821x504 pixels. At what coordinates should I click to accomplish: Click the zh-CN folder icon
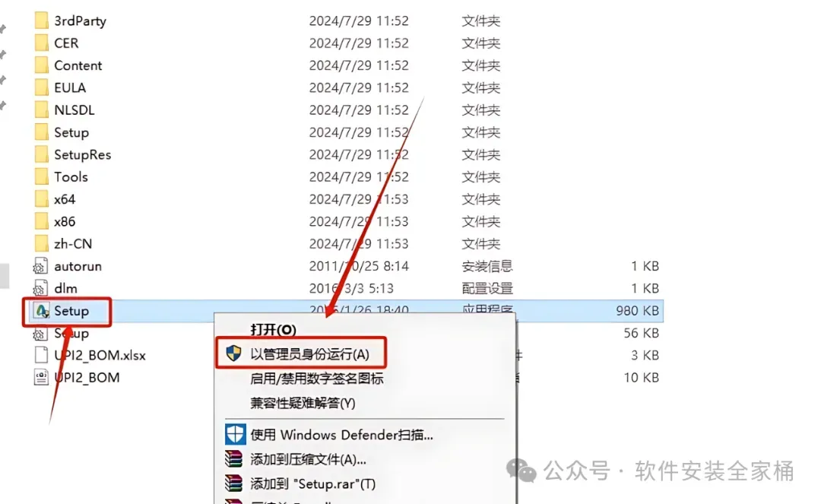tap(42, 244)
